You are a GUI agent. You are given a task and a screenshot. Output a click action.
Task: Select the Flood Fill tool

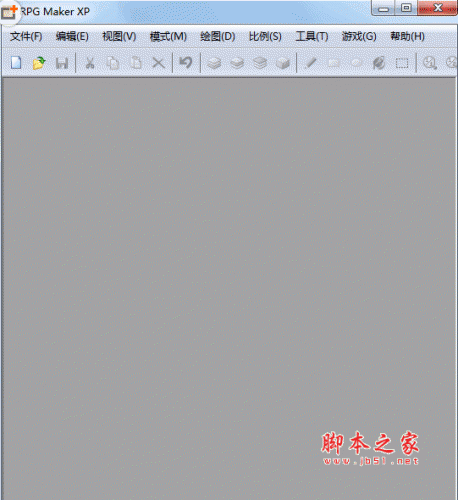(x=379, y=63)
